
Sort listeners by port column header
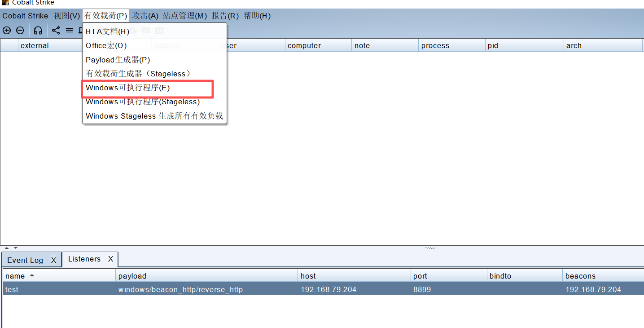pos(449,276)
